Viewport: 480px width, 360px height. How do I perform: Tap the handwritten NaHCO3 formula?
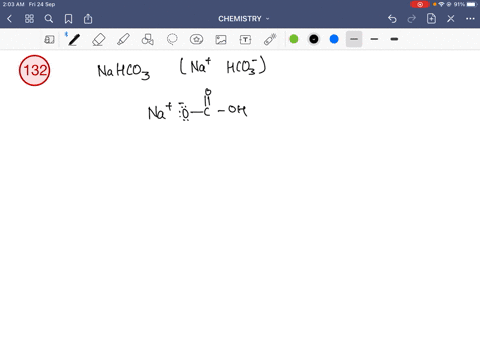[124, 71]
